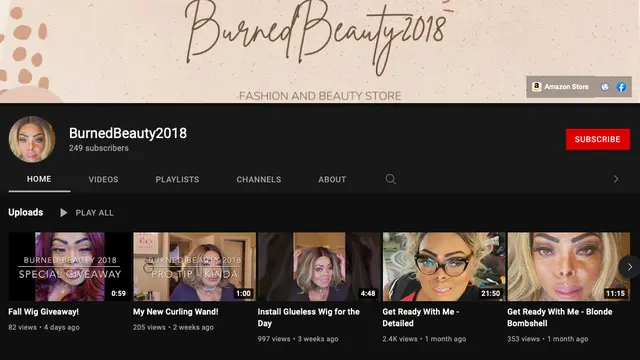
Task: Switch to the PLAYLISTS tab
Action: [x=177, y=180]
